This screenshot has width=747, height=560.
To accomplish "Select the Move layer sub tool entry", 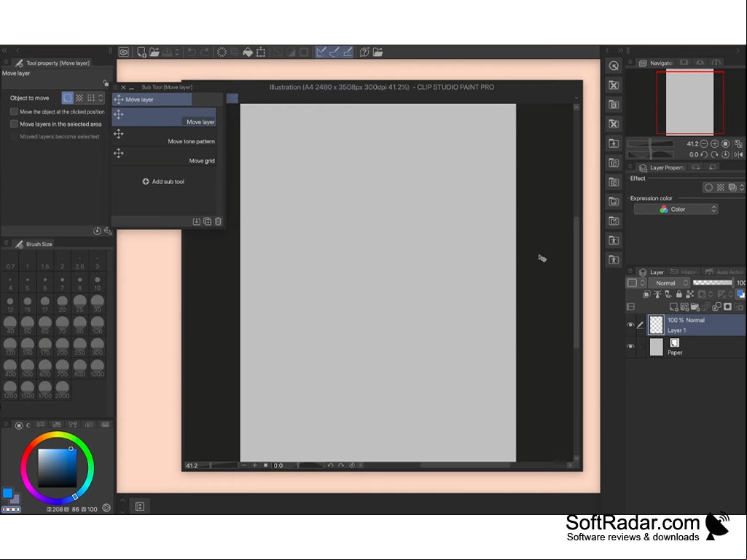I will [164, 117].
